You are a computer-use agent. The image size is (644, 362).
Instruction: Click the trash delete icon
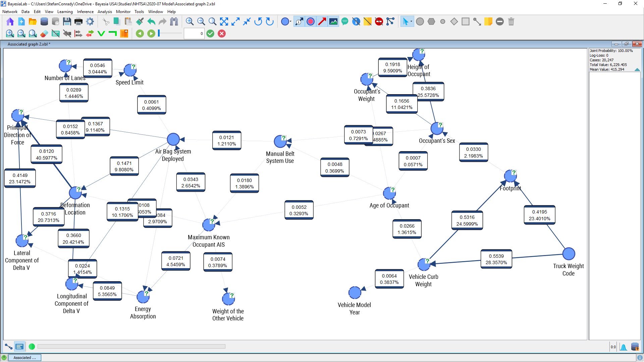(x=511, y=22)
